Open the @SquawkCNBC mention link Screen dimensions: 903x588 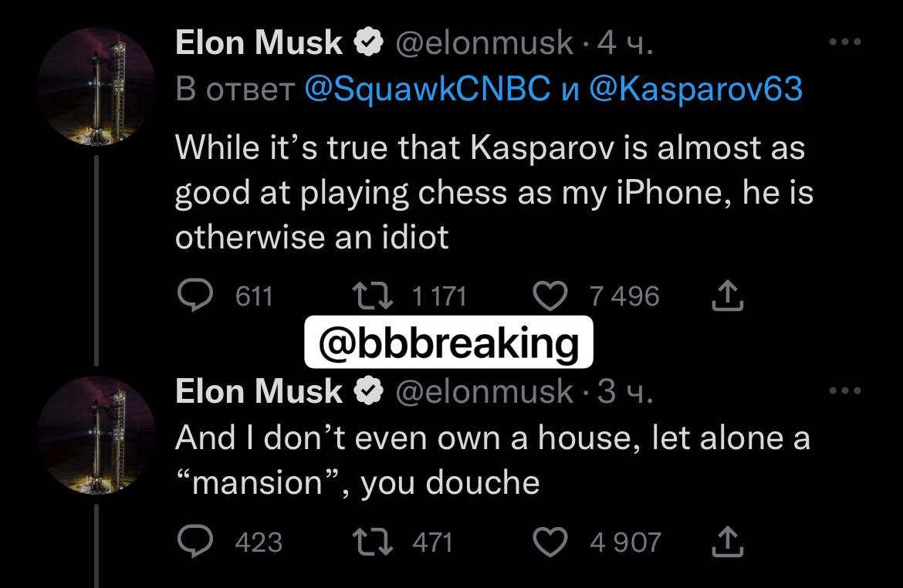pos(427,90)
